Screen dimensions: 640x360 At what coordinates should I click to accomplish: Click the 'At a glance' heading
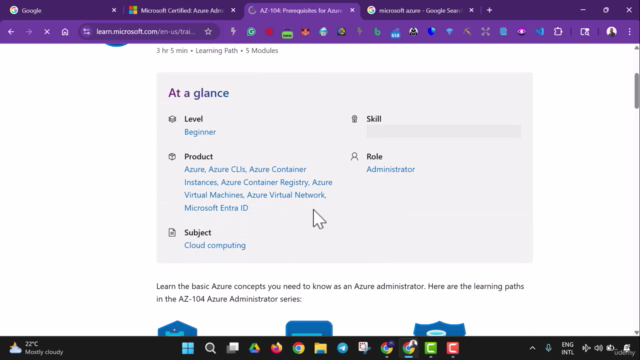tap(199, 93)
